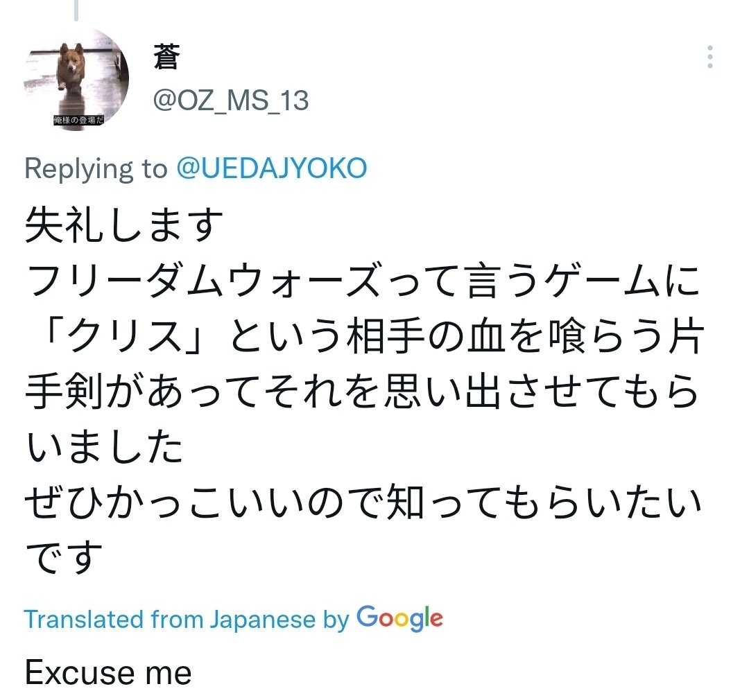Click the @OZ_MS_13 handle
The height and width of the screenshot is (700, 749).
pos(230,101)
